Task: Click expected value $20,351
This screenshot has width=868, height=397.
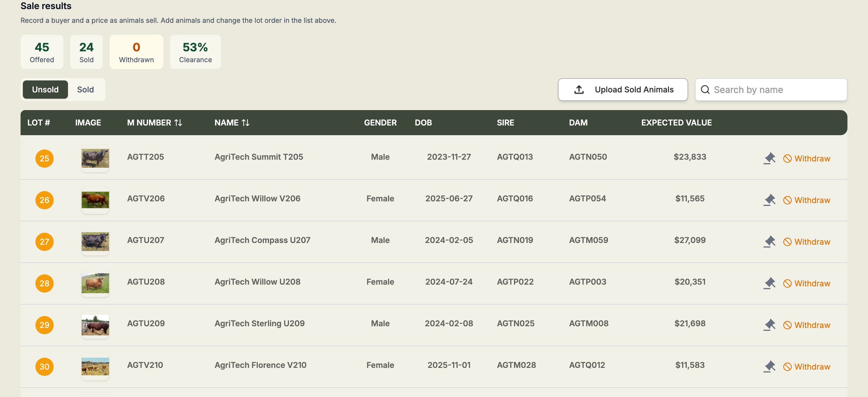Action: (x=690, y=282)
